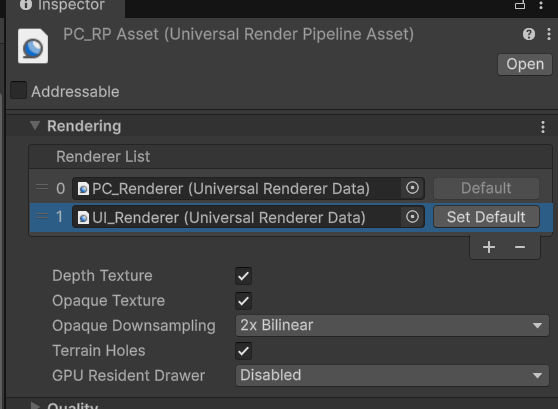Uncheck the Opaque Texture checkbox

243,301
